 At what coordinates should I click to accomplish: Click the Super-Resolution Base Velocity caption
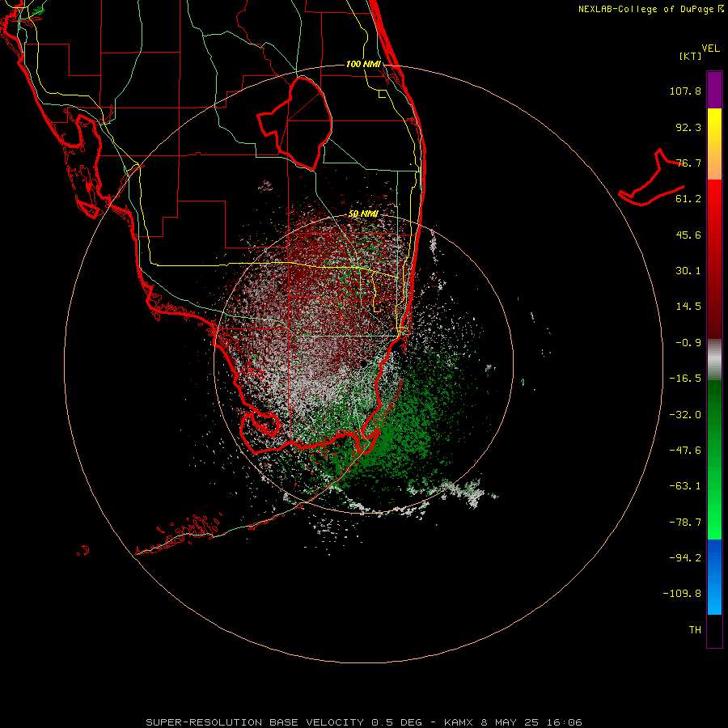point(363,722)
